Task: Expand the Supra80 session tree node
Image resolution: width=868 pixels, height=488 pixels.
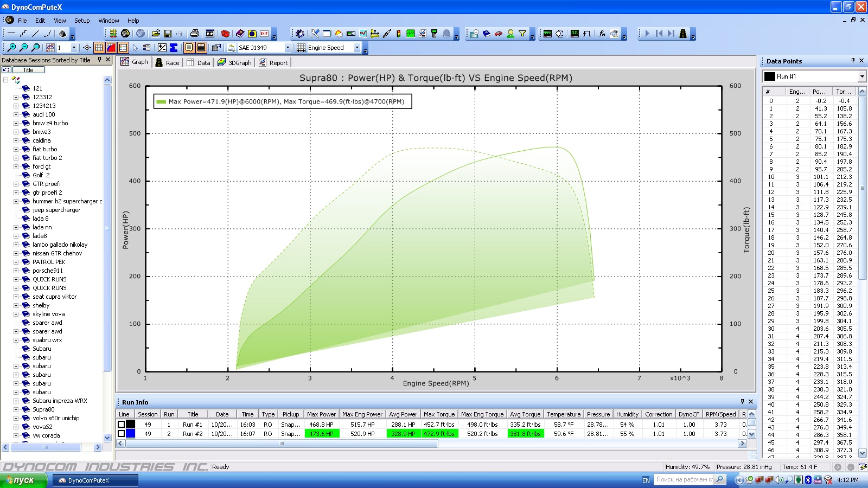Action: 16,409
